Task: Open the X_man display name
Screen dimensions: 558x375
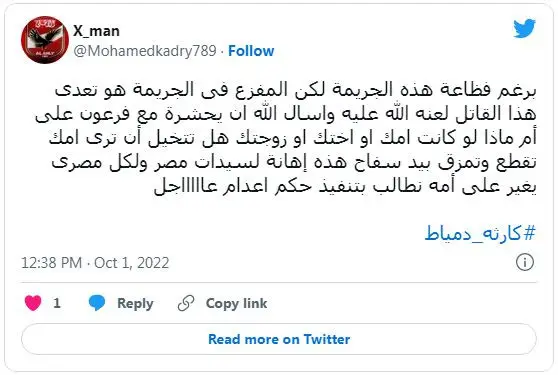Action: [96, 31]
